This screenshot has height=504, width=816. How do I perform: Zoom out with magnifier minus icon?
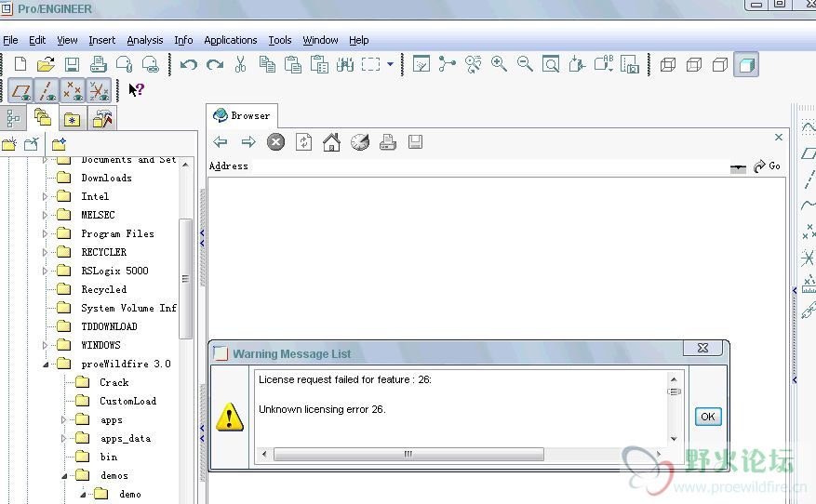click(525, 64)
